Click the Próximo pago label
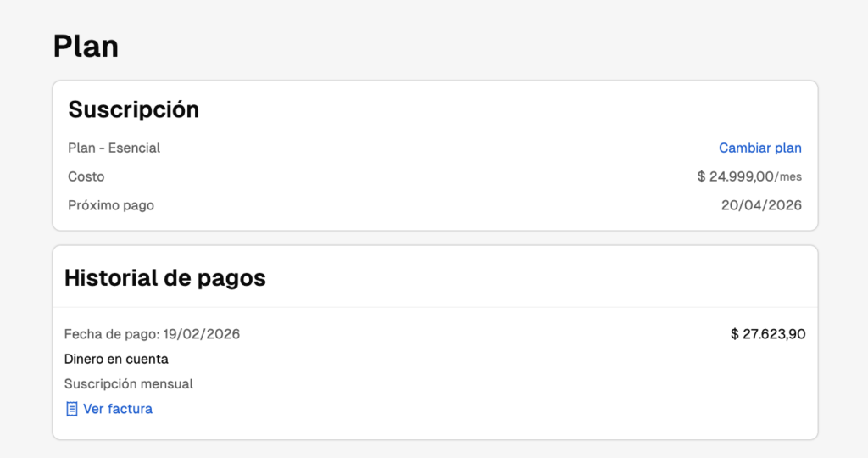 [x=111, y=205]
